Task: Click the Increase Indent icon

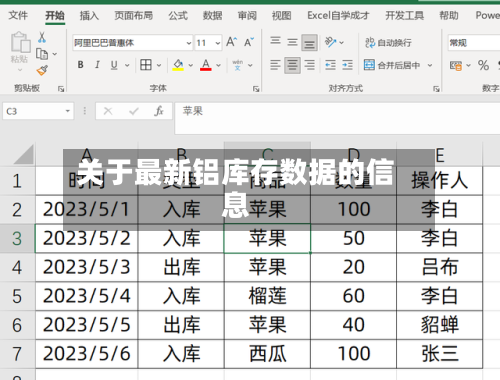Action: point(347,65)
